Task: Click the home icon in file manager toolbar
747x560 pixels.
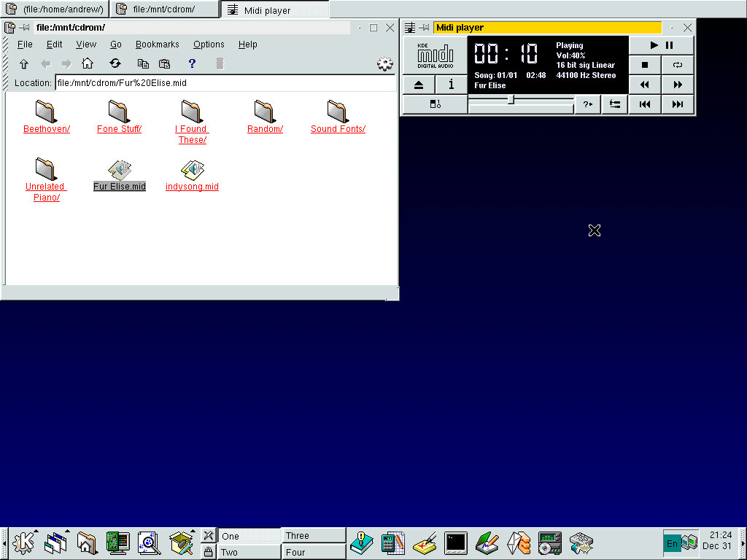Action: click(88, 63)
